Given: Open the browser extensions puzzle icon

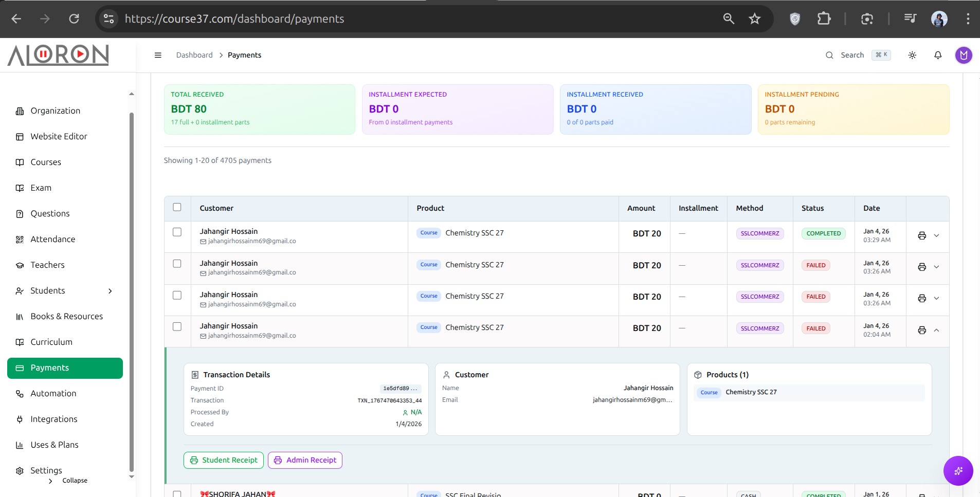Looking at the screenshot, I should [824, 19].
